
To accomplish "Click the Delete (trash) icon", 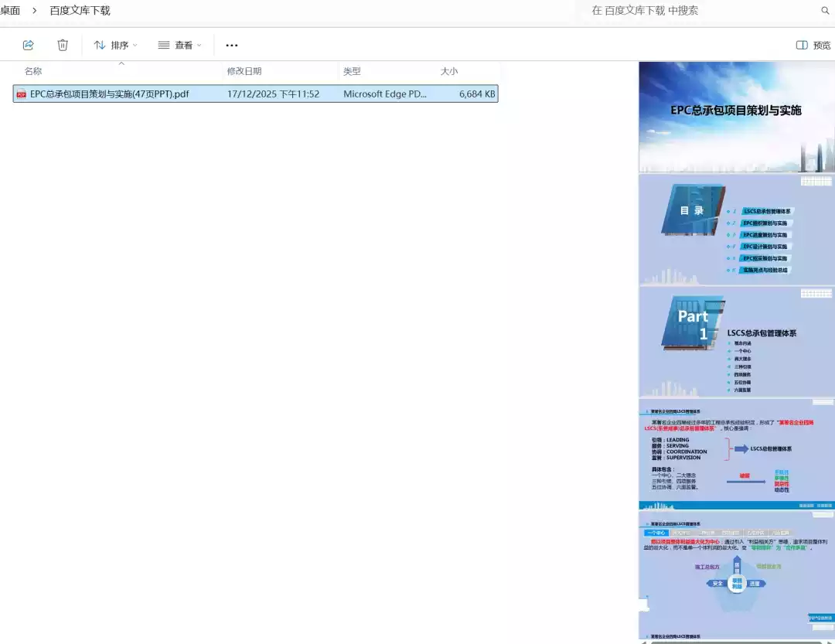I will (63, 45).
